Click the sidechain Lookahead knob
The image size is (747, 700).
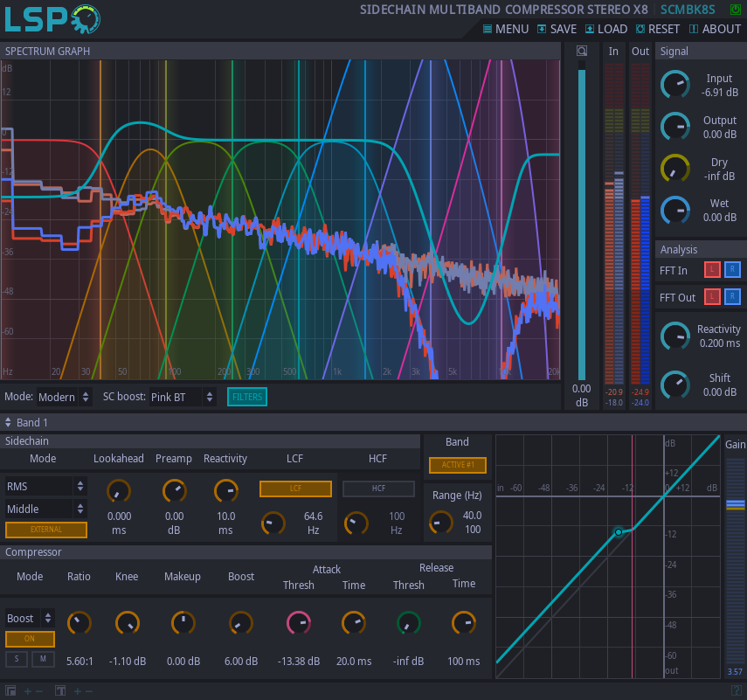119,491
